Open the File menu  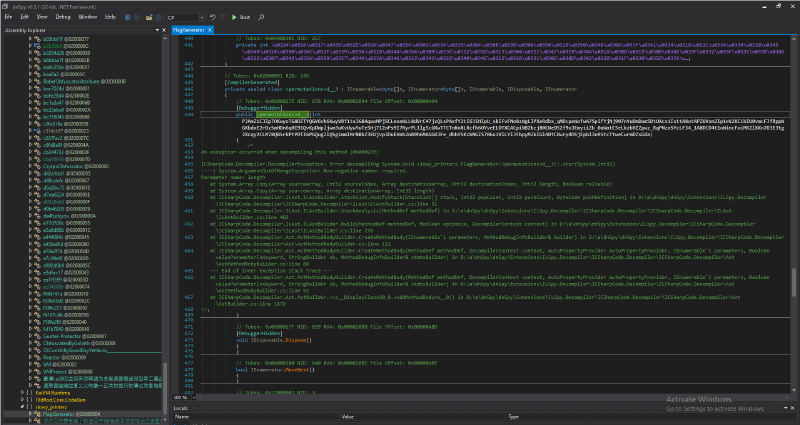coord(8,17)
